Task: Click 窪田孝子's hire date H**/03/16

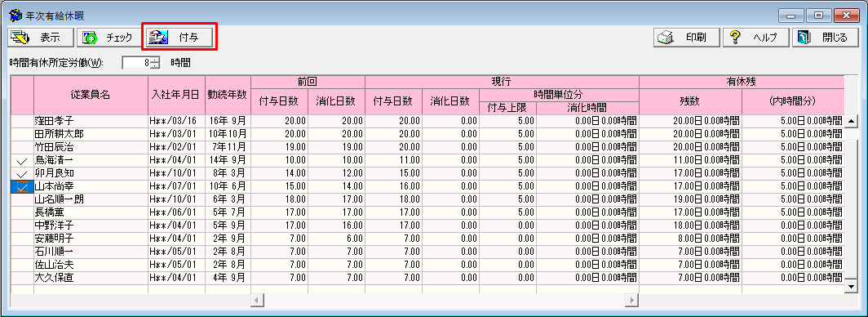Action: click(176, 121)
